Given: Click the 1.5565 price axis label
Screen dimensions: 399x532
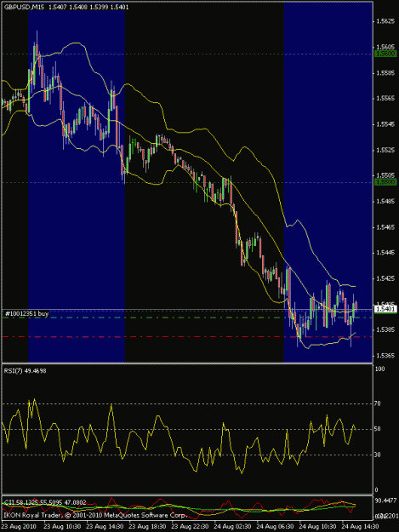Looking at the screenshot, I should (385, 99).
